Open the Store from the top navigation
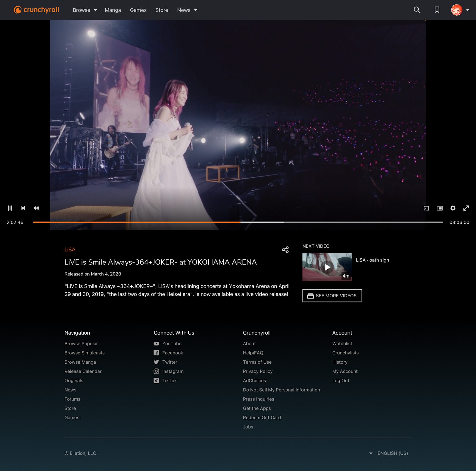Viewport: 476px width, 471px height. click(x=162, y=10)
